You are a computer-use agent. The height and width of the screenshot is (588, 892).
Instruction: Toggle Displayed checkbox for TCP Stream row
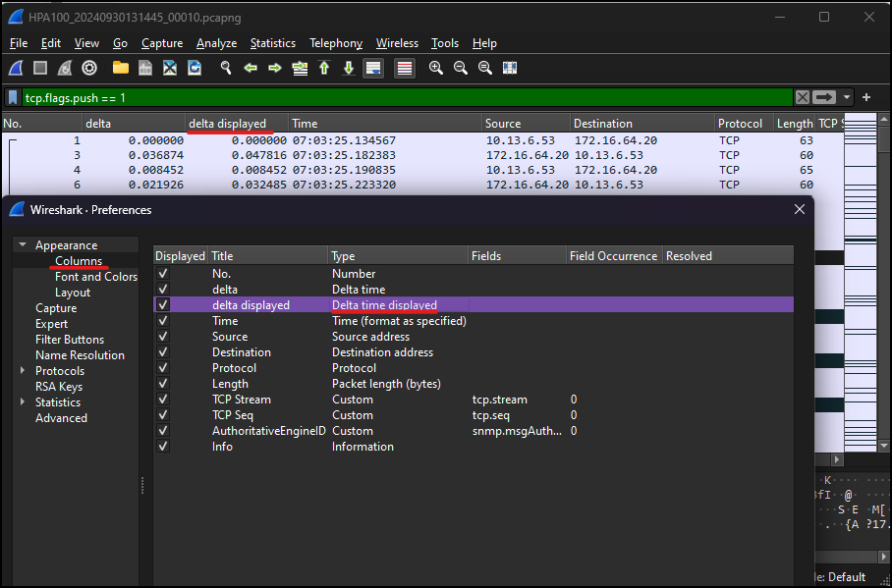[163, 400]
